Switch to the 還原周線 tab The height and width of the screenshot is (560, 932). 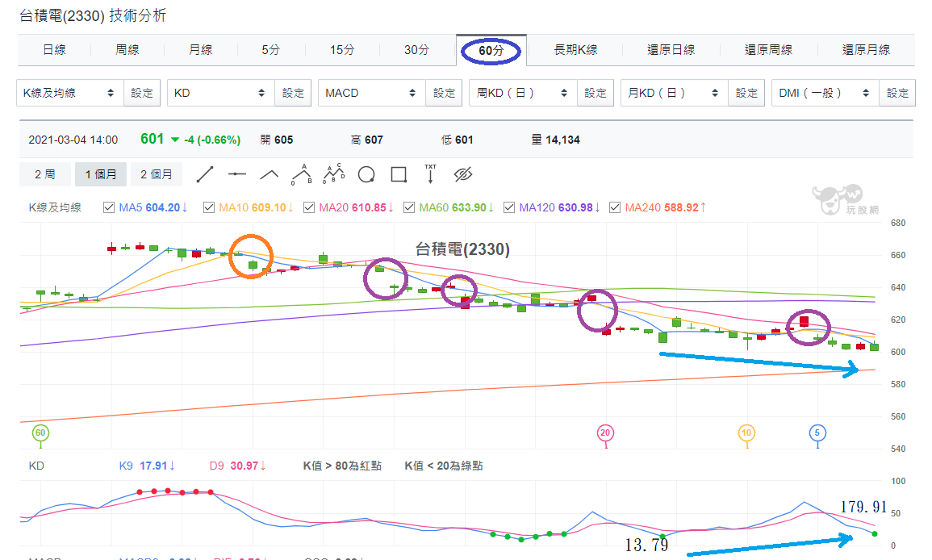[768, 50]
